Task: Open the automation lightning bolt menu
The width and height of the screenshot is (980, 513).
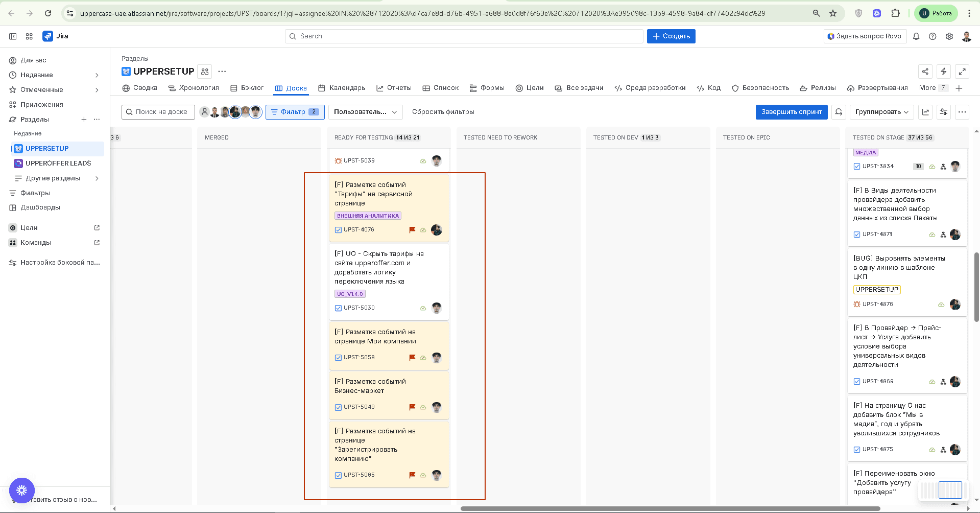Action: point(944,72)
